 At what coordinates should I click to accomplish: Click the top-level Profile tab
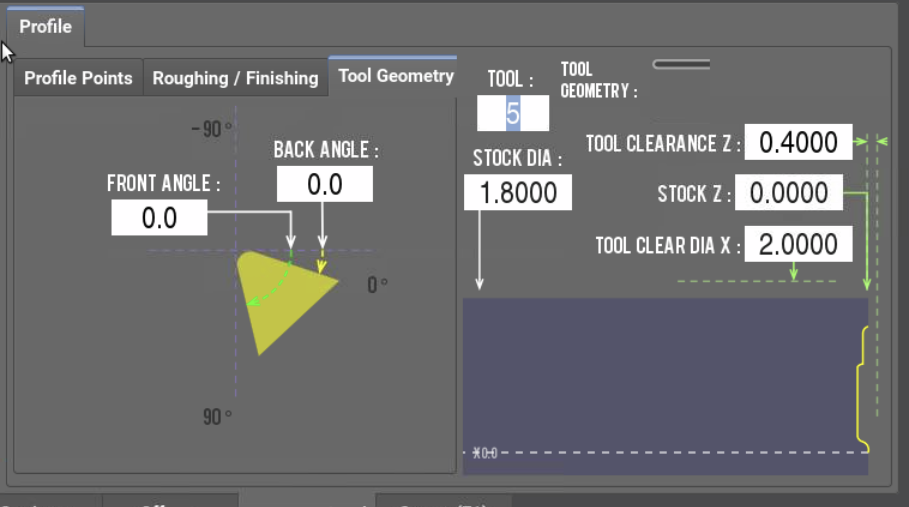point(46,27)
